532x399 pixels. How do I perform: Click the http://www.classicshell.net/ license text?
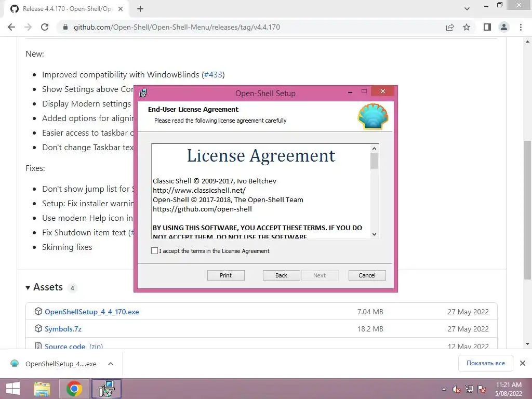199,190
